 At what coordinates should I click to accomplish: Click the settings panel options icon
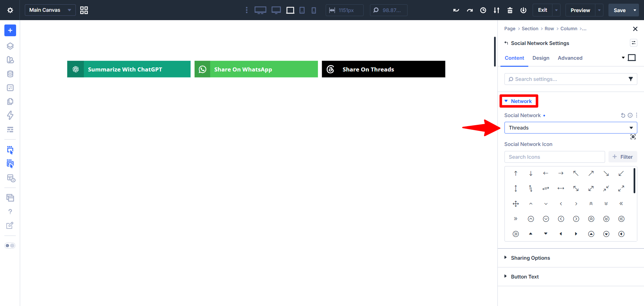(x=633, y=43)
